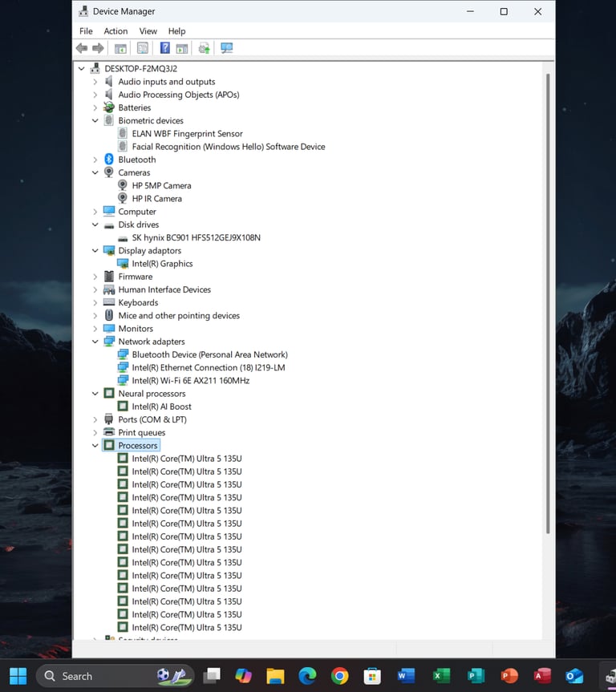
Task: Click the Forward arrow toolbar icon
Action: 98,48
